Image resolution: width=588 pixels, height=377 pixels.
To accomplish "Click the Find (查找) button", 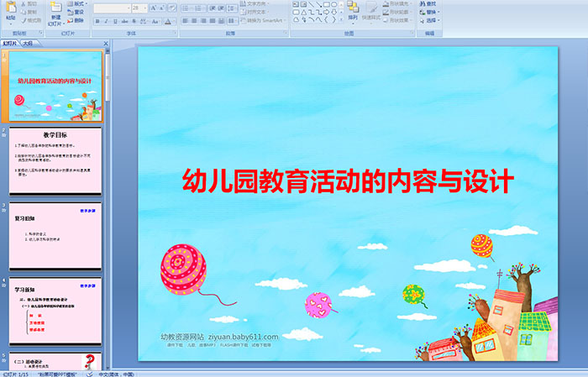I will point(428,3).
